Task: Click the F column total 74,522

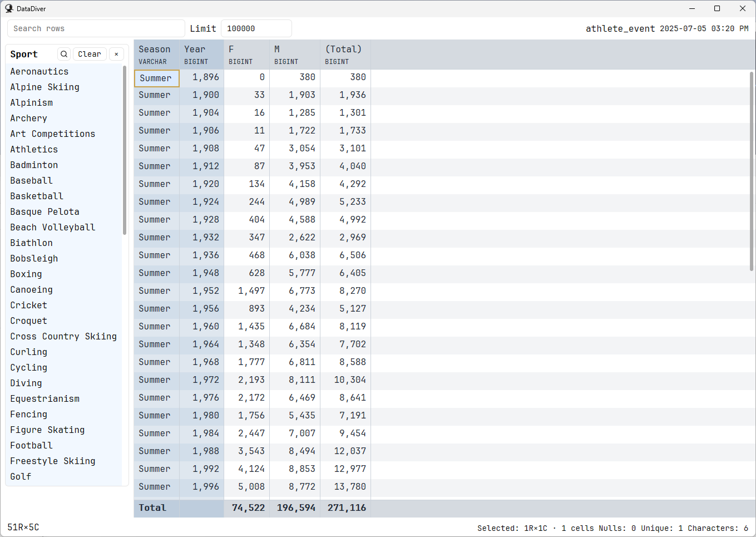Action: [x=247, y=508]
